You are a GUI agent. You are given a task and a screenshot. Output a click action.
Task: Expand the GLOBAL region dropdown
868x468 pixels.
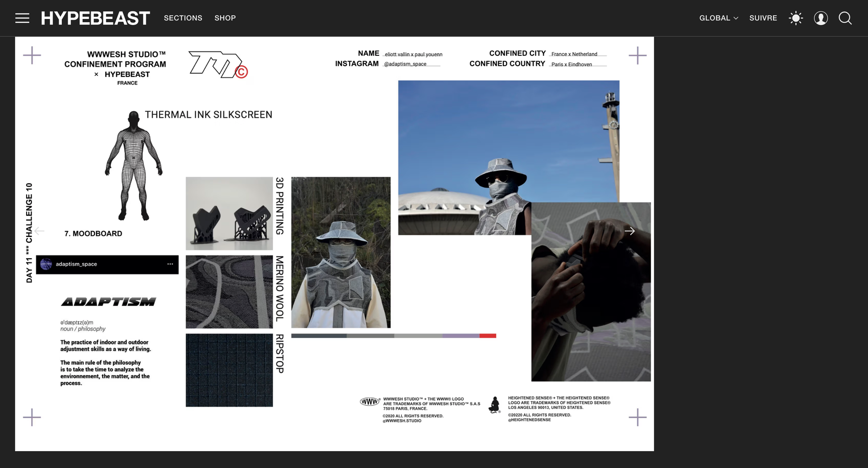point(719,18)
